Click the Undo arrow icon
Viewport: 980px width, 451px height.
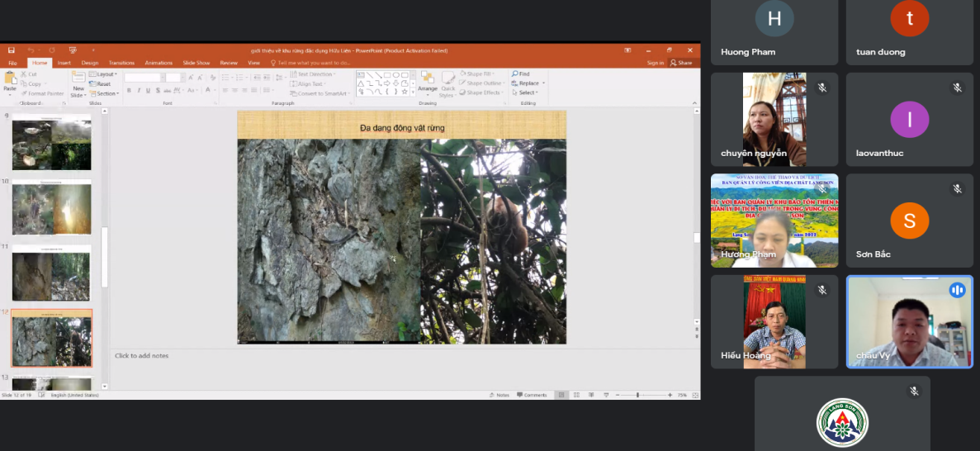[31, 50]
